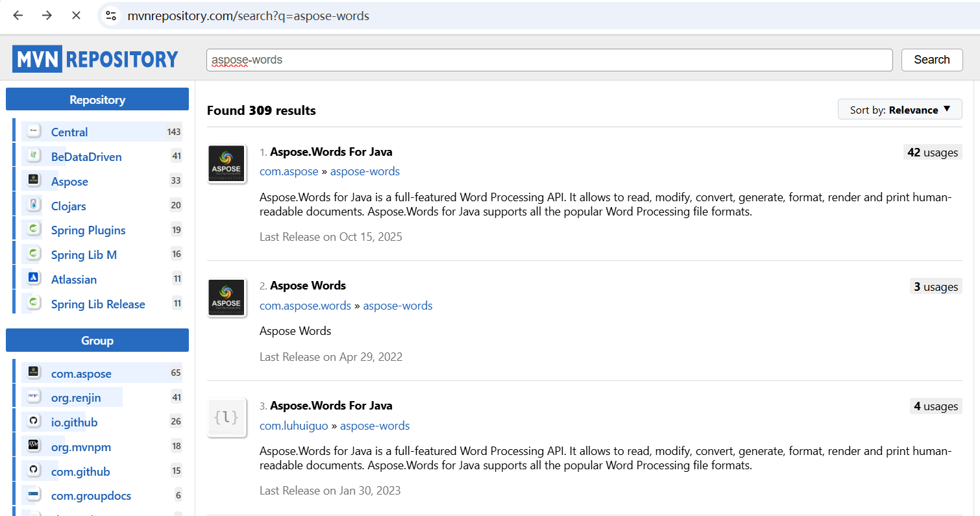This screenshot has height=516, width=980.
Task: Filter by io.github group
Action: [74, 422]
